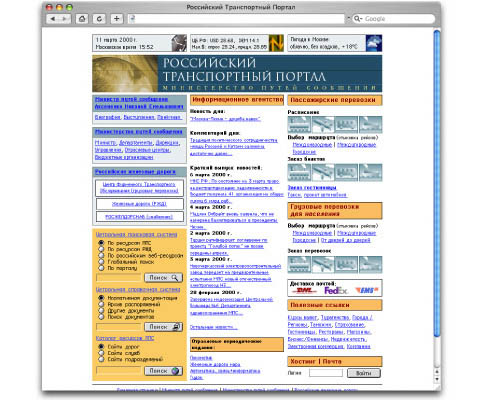Reload the page with refresh icon
This screenshot has width=480, height=400.
(x=99, y=19)
